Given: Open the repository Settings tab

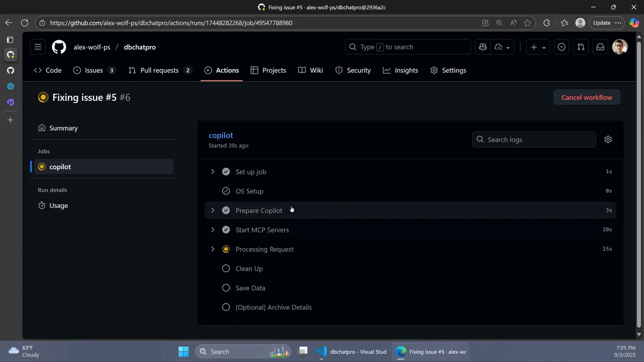Looking at the screenshot, I should coord(448,70).
